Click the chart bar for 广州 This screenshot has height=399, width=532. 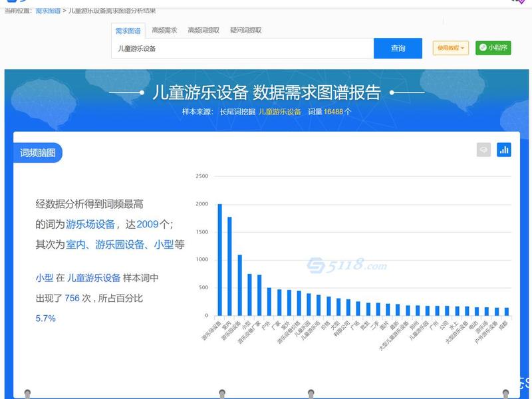pos(438,311)
